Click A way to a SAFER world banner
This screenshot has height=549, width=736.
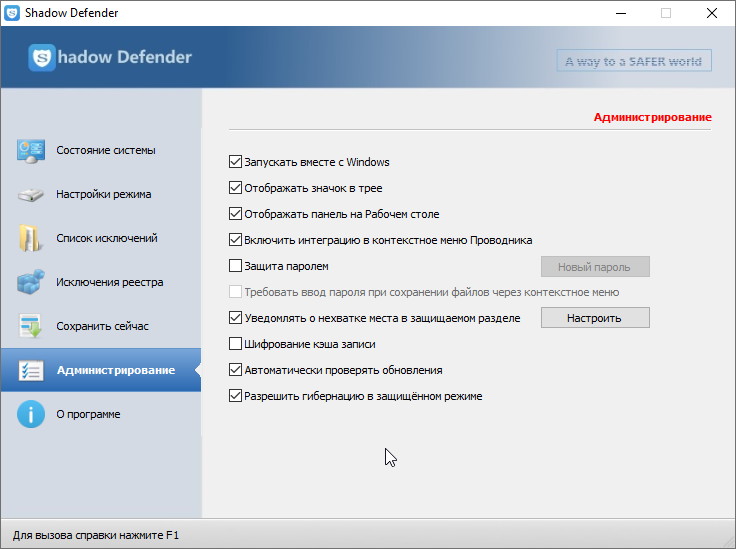click(634, 61)
